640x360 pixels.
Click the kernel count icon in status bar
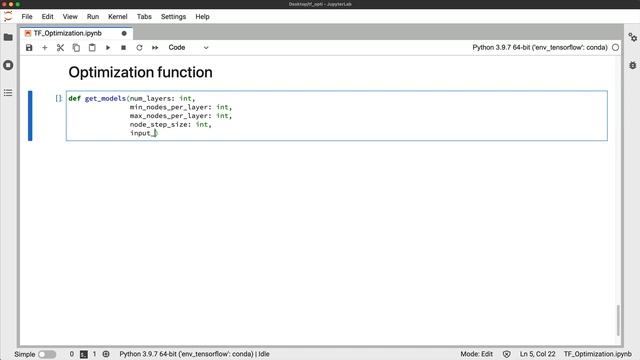click(x=106, y=354)
